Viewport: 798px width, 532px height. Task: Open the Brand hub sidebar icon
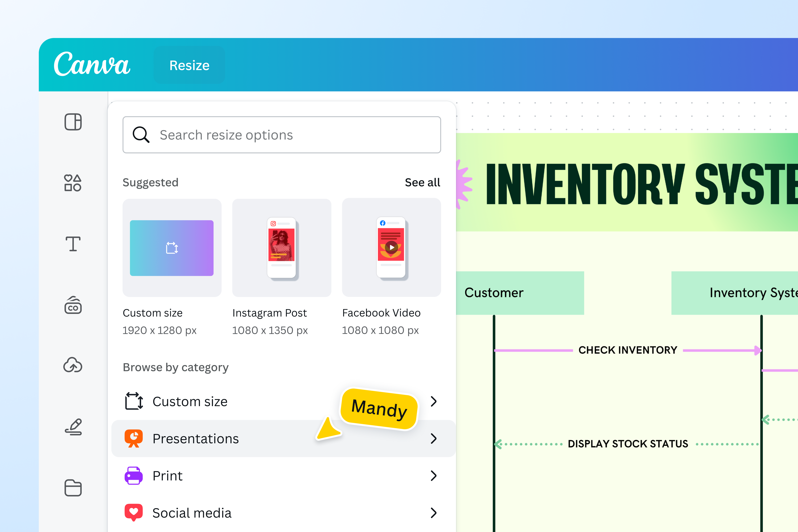point(73,305)
